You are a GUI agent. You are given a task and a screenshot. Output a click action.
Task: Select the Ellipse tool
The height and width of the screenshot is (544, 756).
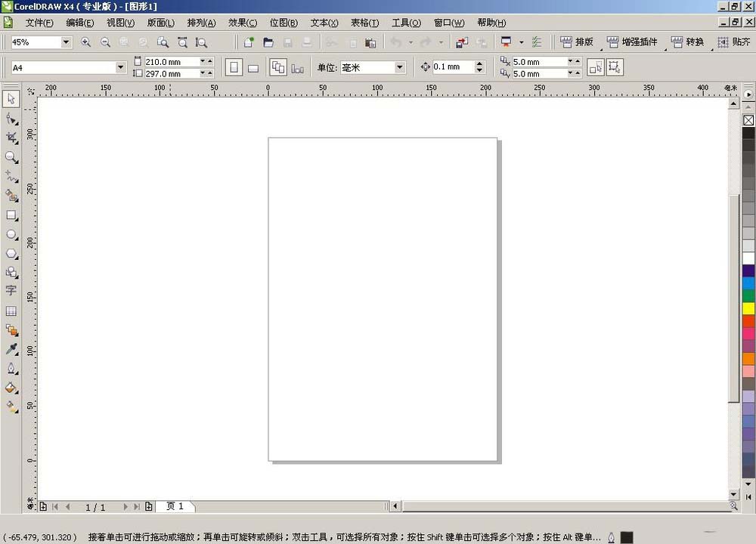(11, 234)
